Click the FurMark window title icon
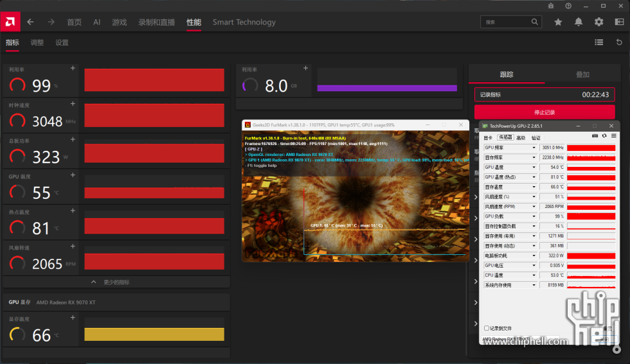The width and height of the screenshot is (630, 364). 248,125
